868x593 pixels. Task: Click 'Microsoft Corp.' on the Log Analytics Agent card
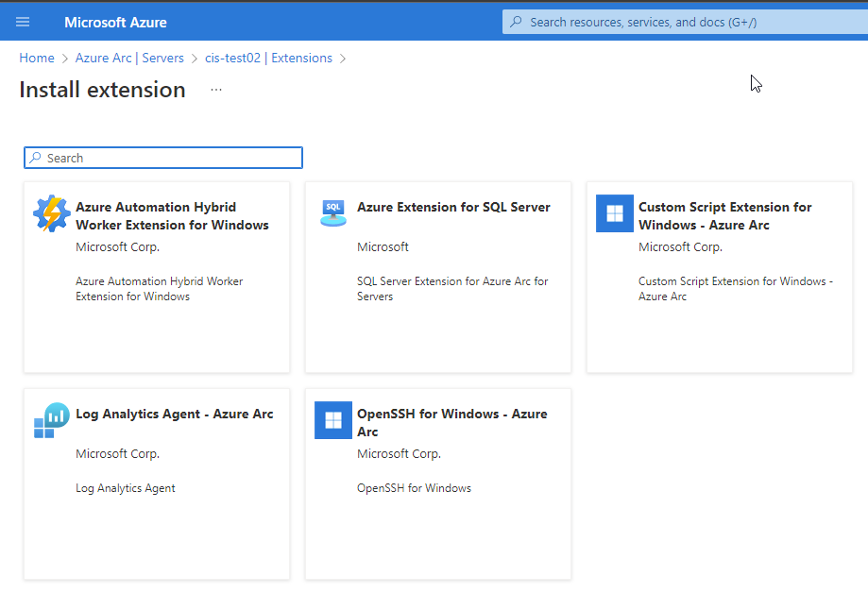117,454
